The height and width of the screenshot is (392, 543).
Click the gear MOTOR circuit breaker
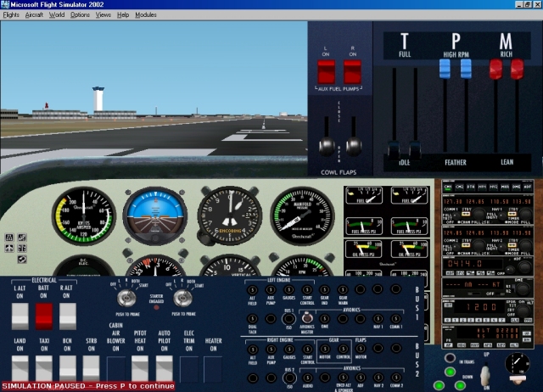(x=324, y=349)
